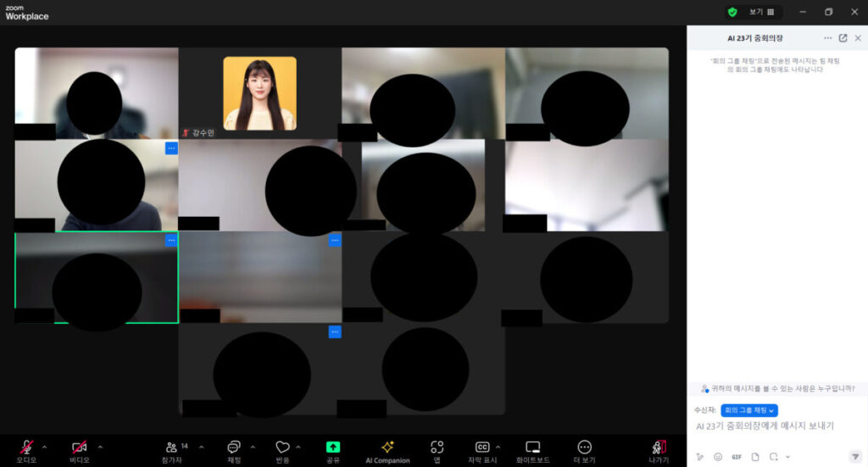
Task: Click 나가기 to leave the meeting
Action: tap(659, 448)
